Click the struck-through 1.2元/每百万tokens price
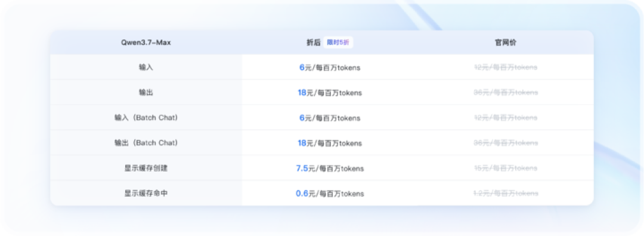The height and width of the screenshot is (236, 644). tap(506, 193)
